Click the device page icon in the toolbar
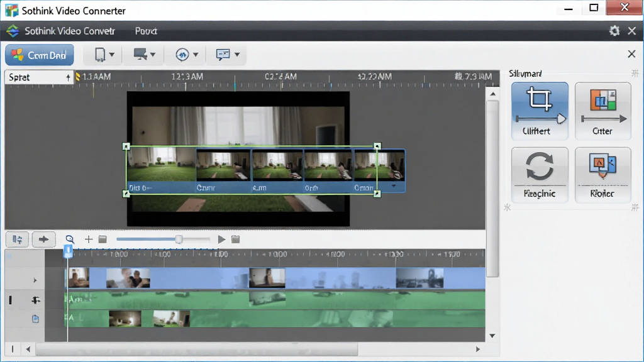The width and height of the screenshot is (644, 362). [x=100, y=55]
